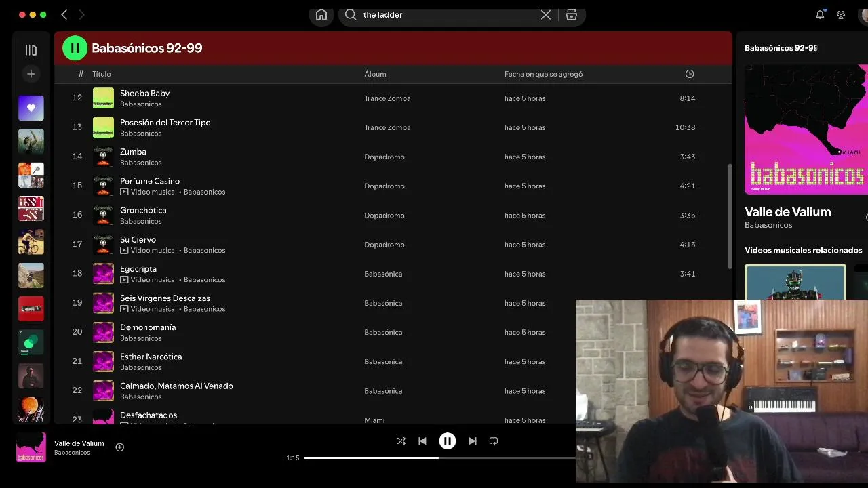Viewport: 868px width, 488px height.
Task: Navigate back with the left chevron
Action: click(64, 15)
